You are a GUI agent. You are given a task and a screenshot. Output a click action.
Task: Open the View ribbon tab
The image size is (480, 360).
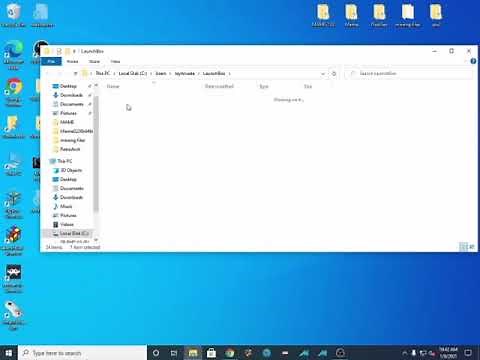point(115,61)
